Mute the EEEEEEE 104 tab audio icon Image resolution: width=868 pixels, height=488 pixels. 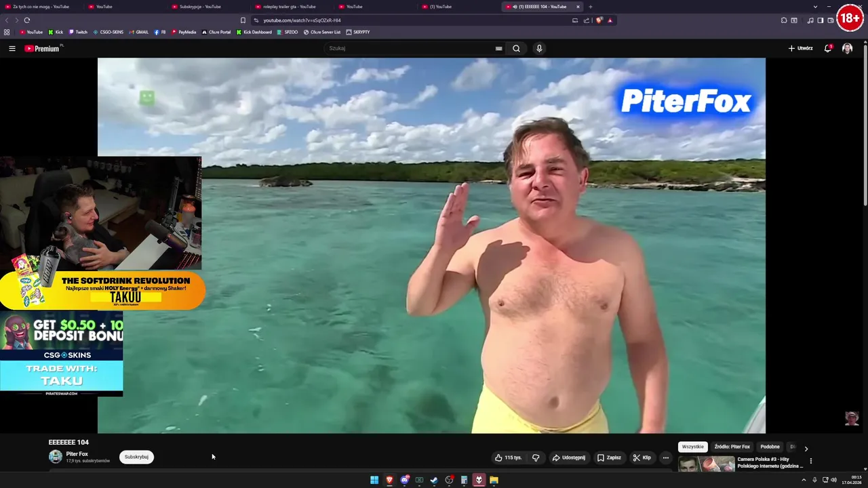click(x=515, y=7)
